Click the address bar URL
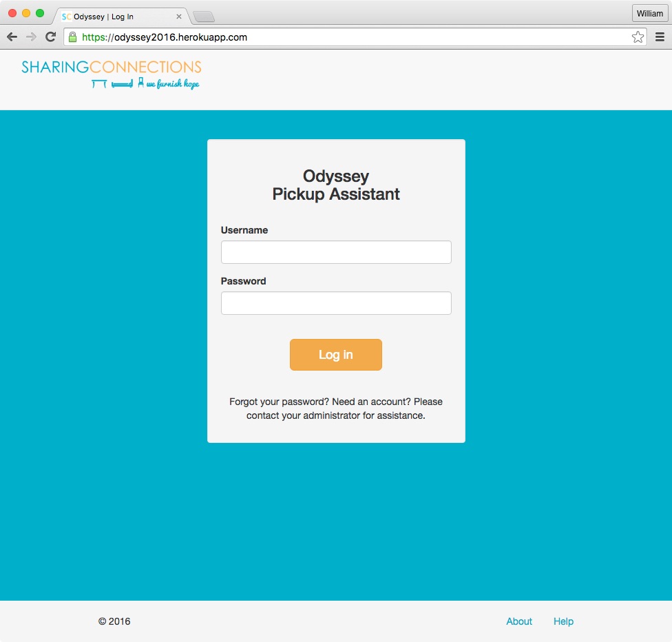Image resolution: width=672 pixels, height=642 pixels. (x=165, y=37)
